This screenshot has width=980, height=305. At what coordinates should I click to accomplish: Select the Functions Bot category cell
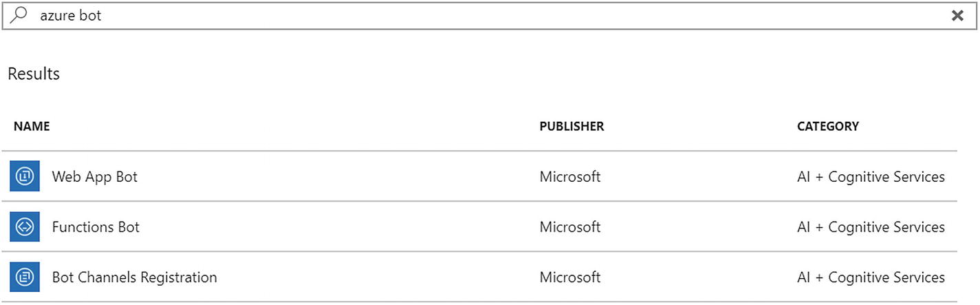[871, 227]
